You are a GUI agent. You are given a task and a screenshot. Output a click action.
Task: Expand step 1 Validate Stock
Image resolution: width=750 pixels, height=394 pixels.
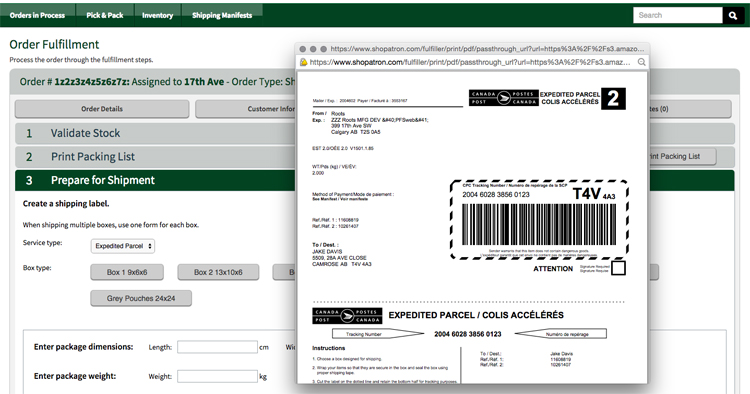155,133
